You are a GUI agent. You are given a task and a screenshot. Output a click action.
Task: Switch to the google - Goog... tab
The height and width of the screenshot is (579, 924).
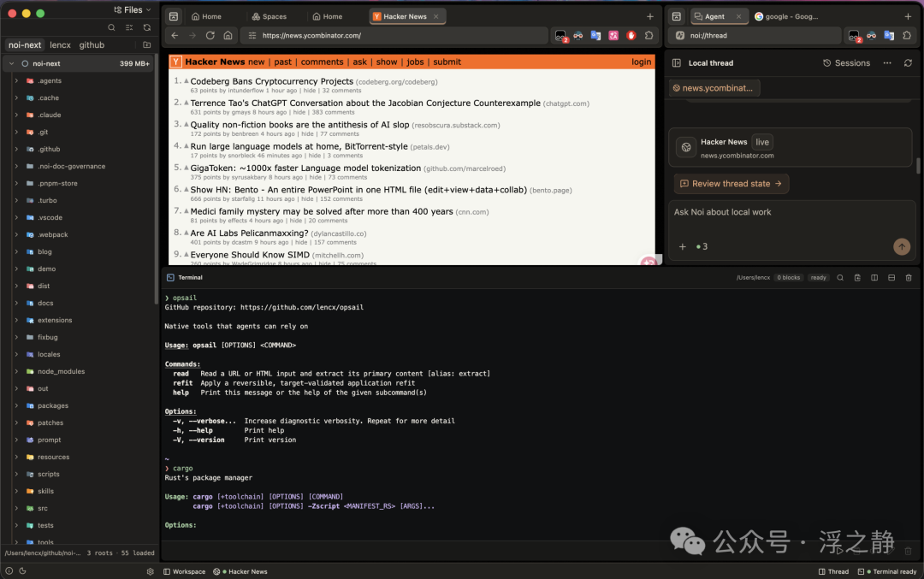[787, 16]
